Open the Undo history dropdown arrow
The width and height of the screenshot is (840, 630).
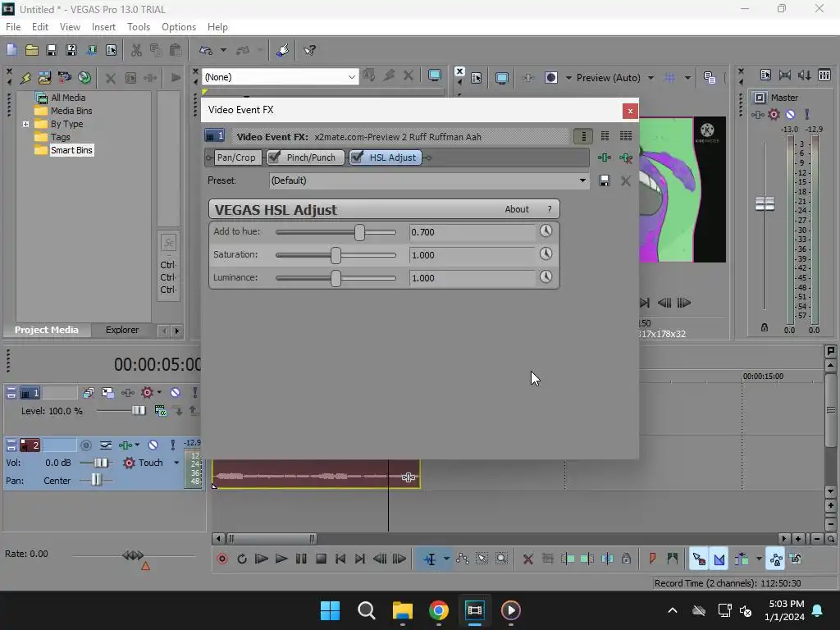223,50
